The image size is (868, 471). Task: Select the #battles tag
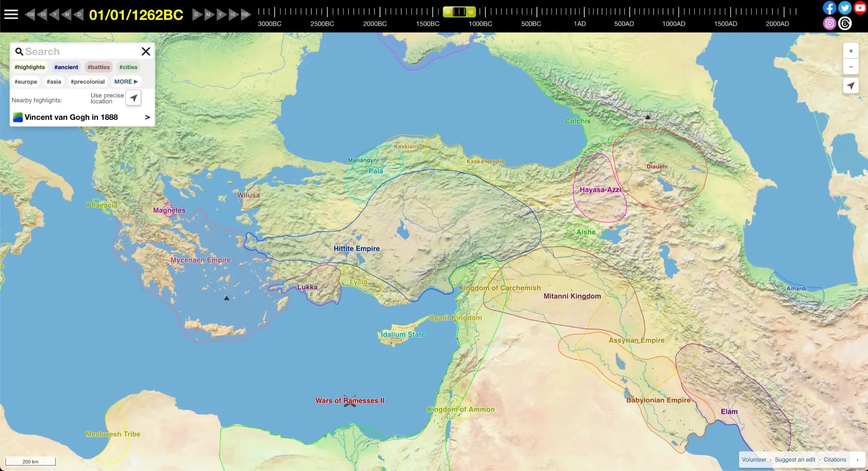(x=99, y=67)
